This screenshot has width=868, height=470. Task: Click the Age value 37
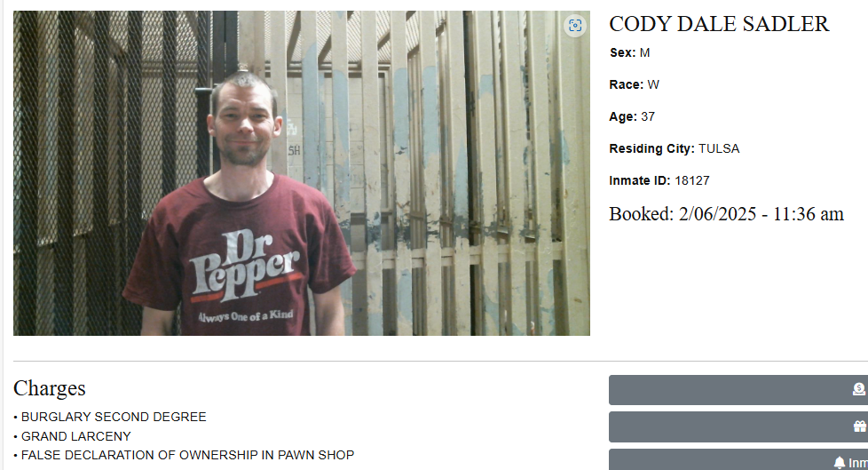tap(648, 117)
